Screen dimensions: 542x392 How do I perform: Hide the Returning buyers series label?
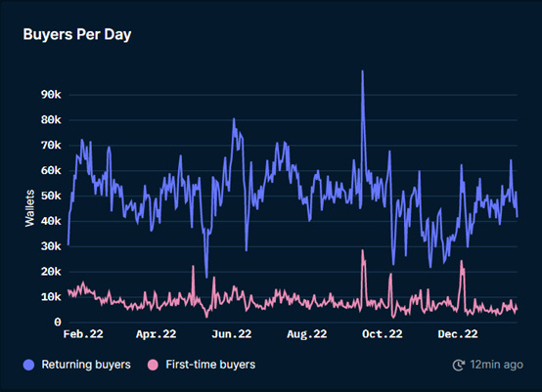[x=86, y=365]
